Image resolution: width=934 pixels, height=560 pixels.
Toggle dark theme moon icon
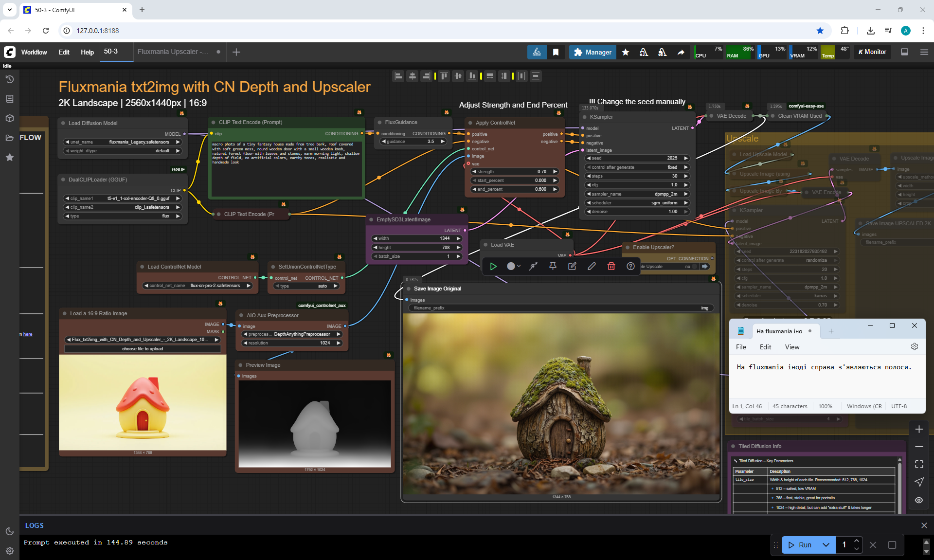pyautogui.click(x=9, y=531)
